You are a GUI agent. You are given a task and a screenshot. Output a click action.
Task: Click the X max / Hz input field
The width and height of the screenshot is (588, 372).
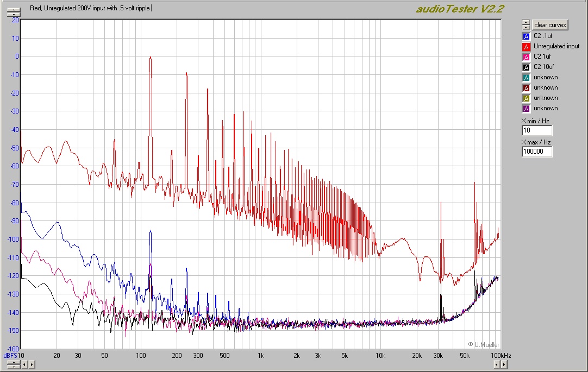536,152
